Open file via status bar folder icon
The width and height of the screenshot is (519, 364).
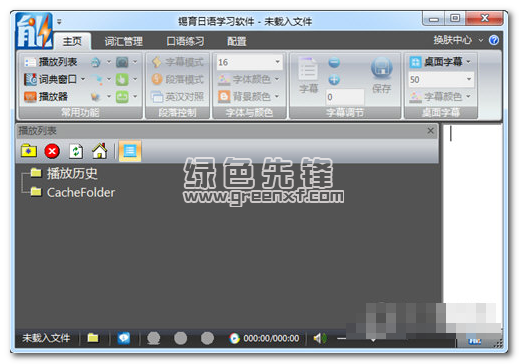click(93, 338)
